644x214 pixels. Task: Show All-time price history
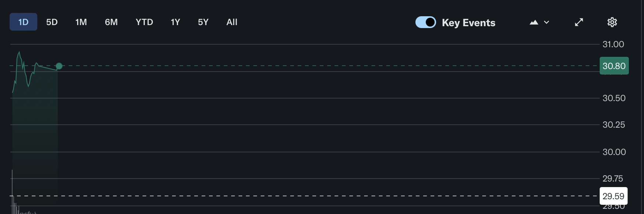tap(232, 22)
